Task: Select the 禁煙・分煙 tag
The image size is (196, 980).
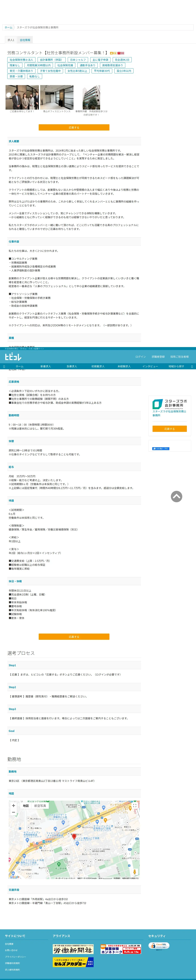Action: click(x=16, y=76)
